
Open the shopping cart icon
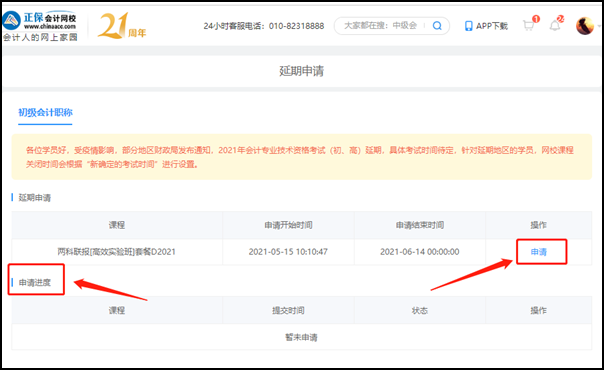click(528, 26)
